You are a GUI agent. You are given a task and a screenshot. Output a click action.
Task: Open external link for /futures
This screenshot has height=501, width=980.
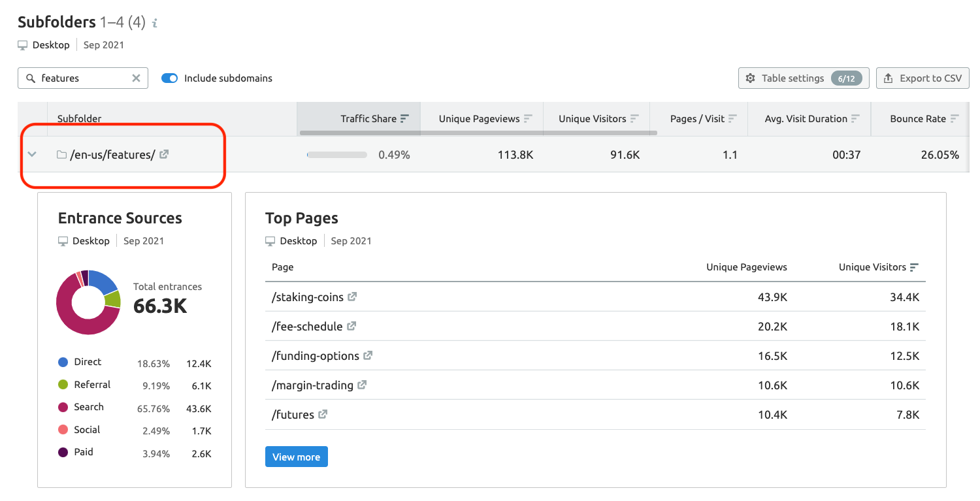(x=323, y=414)
